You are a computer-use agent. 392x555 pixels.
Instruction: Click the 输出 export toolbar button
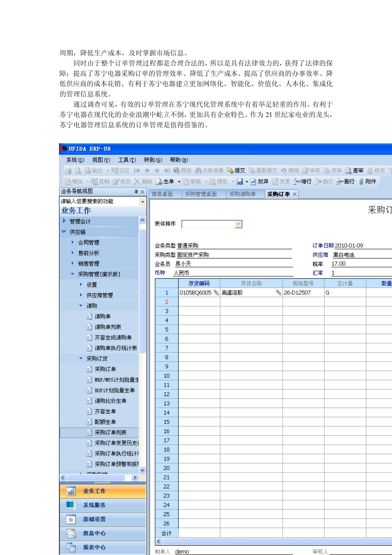(94, 171)
